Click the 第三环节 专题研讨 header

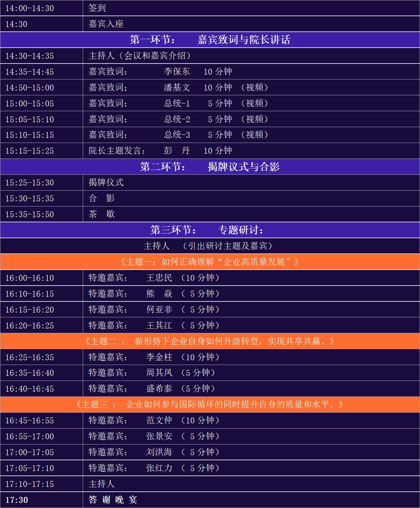coord(210,230)
